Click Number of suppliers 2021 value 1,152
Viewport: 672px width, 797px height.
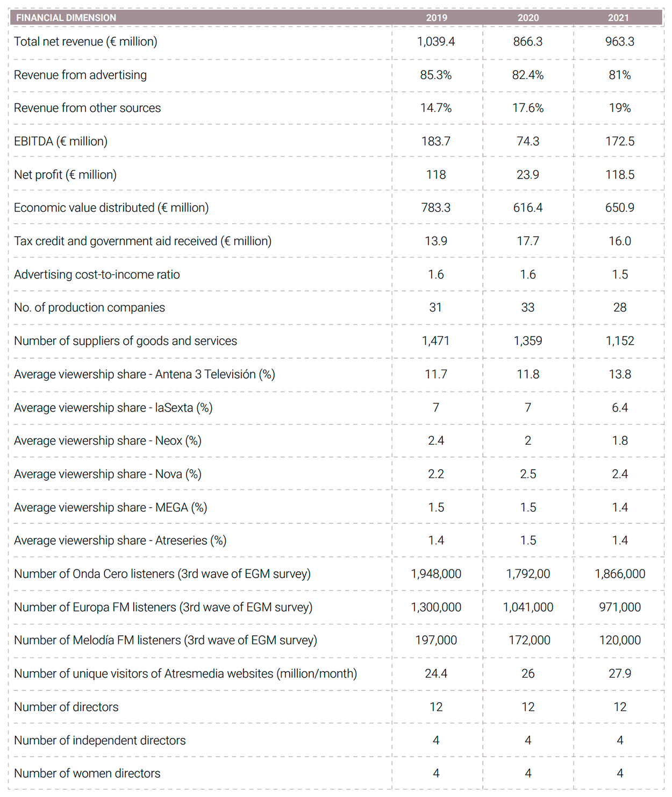(x=620, y=341)
